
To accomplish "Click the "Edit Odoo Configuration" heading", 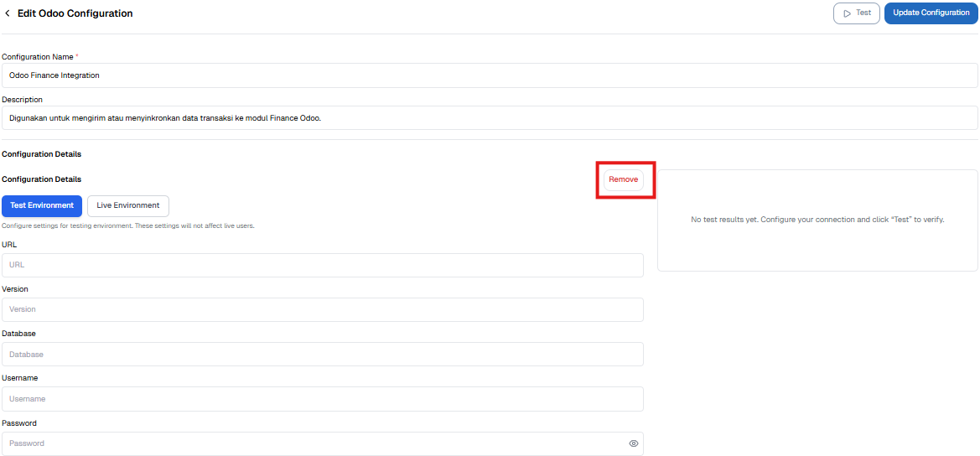I will [75, 13].
